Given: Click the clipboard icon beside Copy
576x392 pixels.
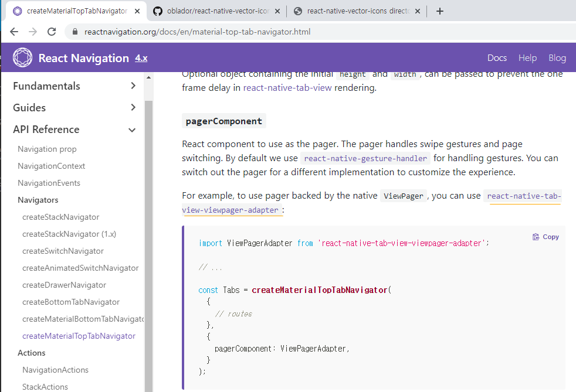Looking at the screenshot, I should click(x=536, y=237).
